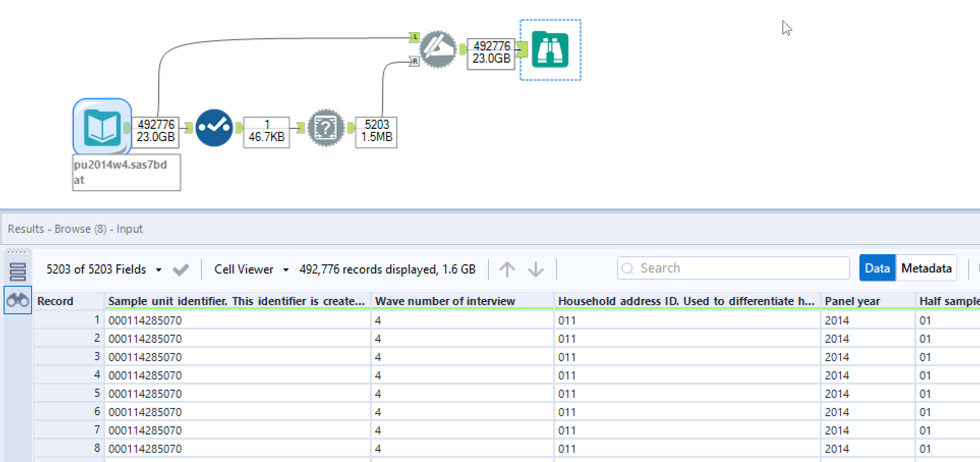Open the Join tool on the canvas
Viewport: 980px width, 462px height.
(439, 49)
